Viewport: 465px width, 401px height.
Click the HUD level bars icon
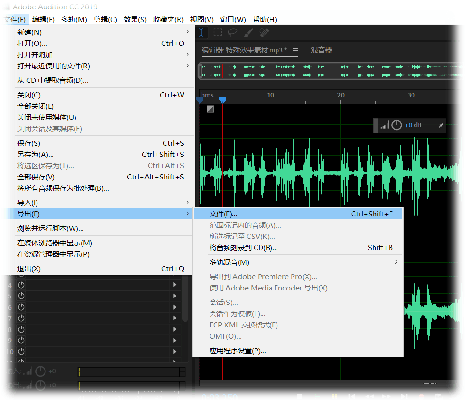pos(384,125)
